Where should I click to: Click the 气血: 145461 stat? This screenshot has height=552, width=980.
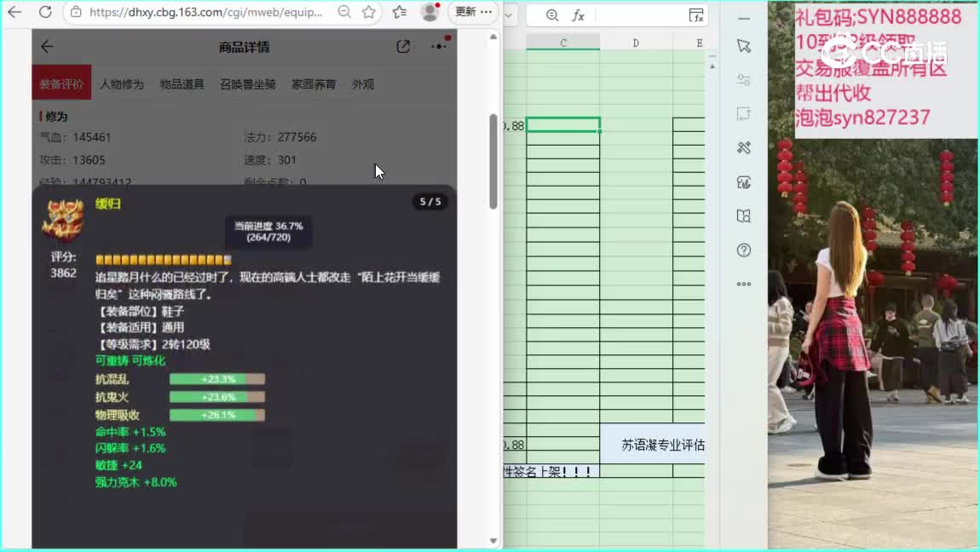coord(75,137)
